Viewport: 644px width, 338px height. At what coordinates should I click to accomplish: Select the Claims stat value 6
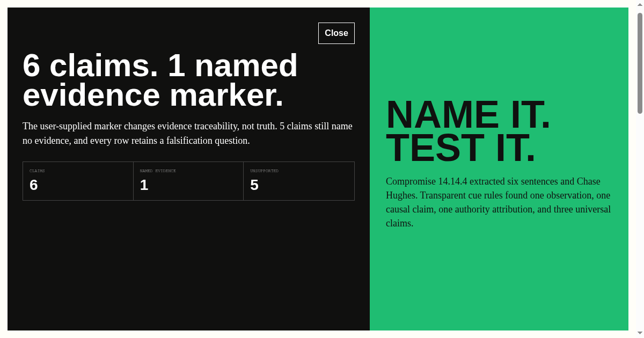(x=34, y=185)
